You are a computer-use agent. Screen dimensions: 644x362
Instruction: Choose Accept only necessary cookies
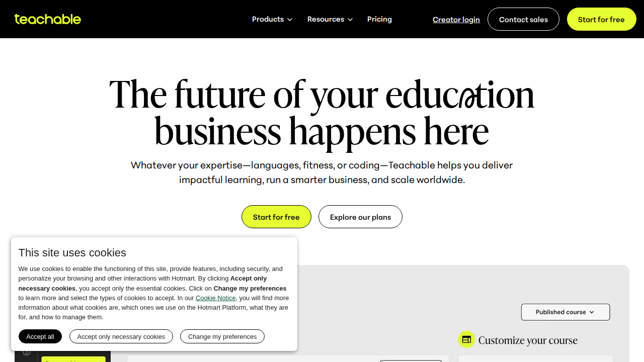coord(121,336)
